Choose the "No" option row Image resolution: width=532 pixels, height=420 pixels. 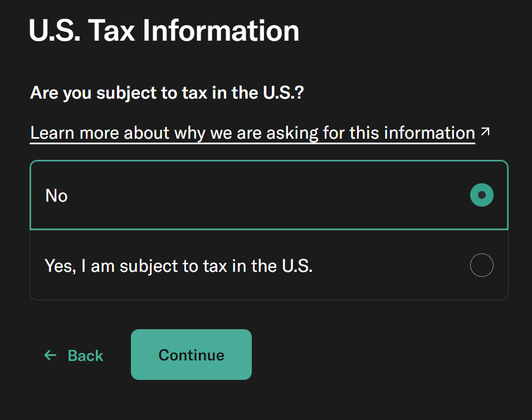click(x=269, y=196)
